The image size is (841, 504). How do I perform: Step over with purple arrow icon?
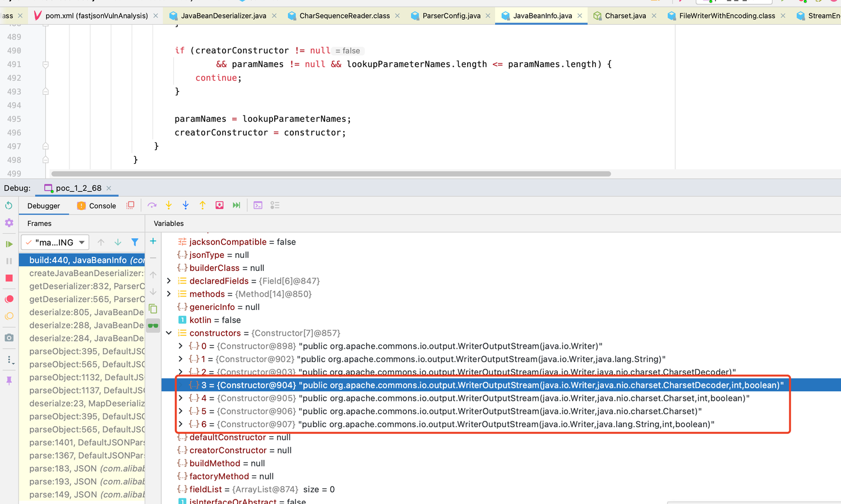[x=152, y=206]
